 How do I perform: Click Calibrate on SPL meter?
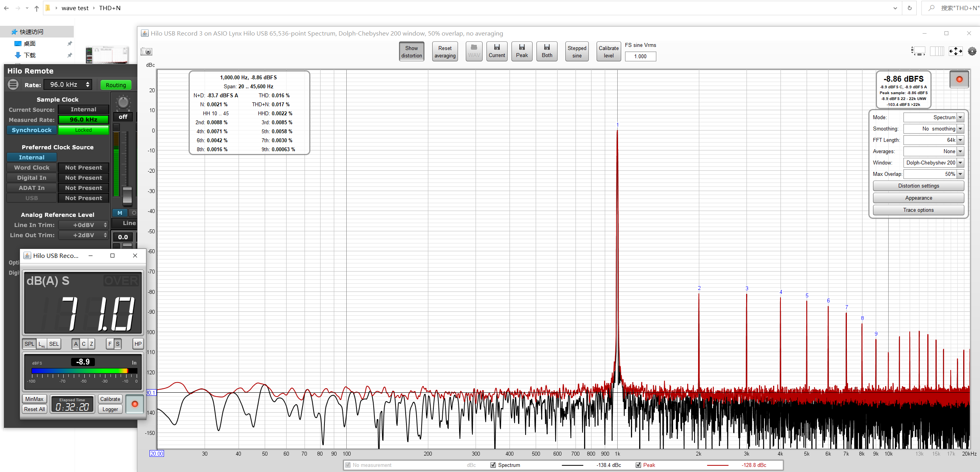point(110,399)
